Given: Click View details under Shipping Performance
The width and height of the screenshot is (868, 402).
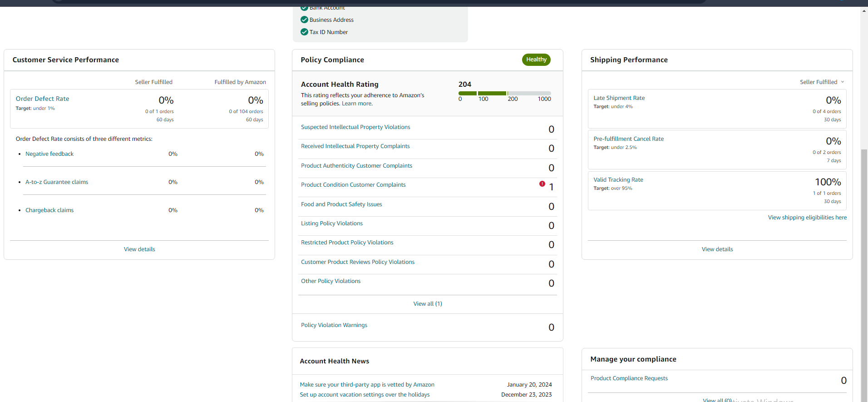Looking at the screenshot, I should pos(717,249).
